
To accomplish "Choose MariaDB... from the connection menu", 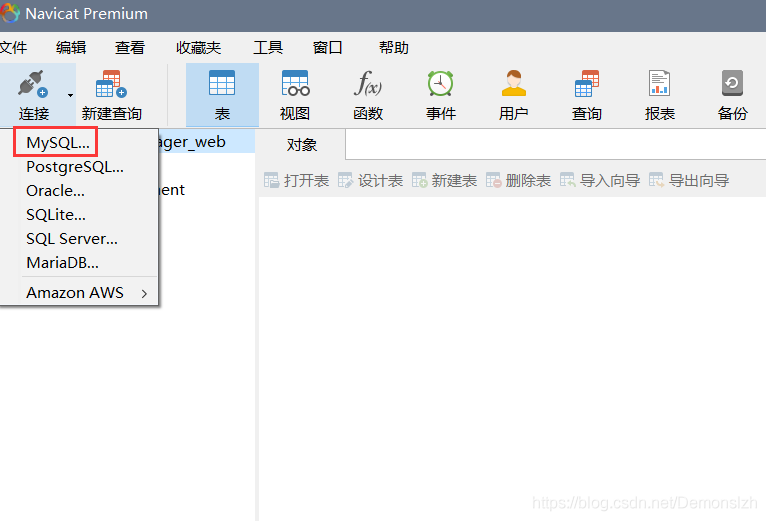I will (63, 262).
